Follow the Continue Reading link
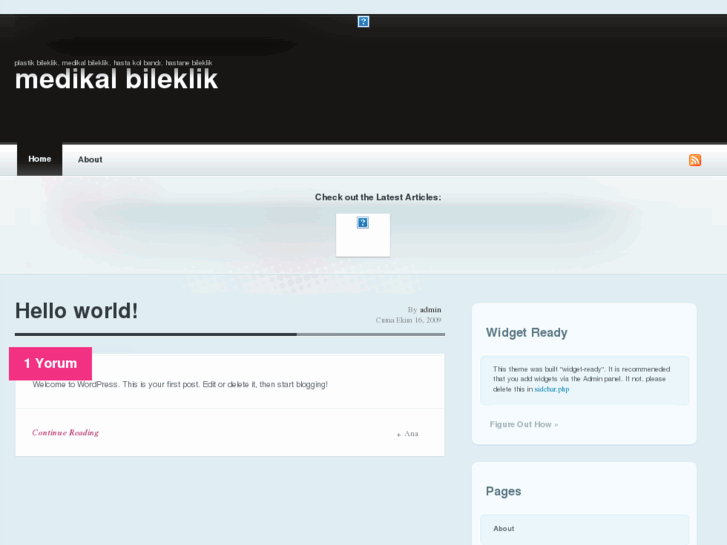 (65, 432)
